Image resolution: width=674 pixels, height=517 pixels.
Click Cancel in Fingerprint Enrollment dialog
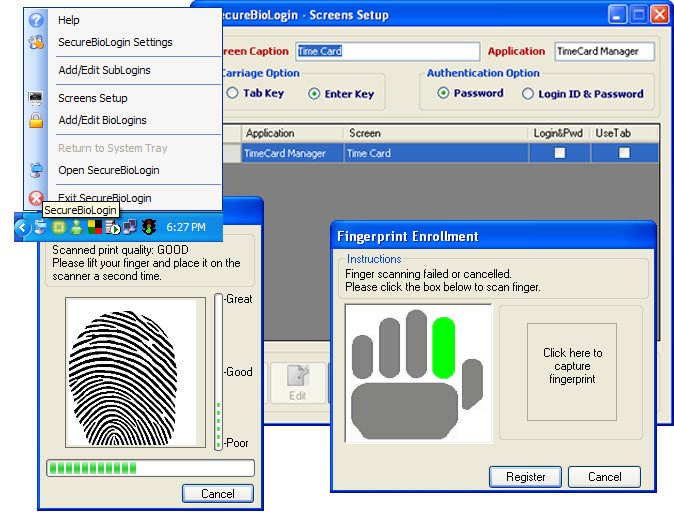point(604,477)
